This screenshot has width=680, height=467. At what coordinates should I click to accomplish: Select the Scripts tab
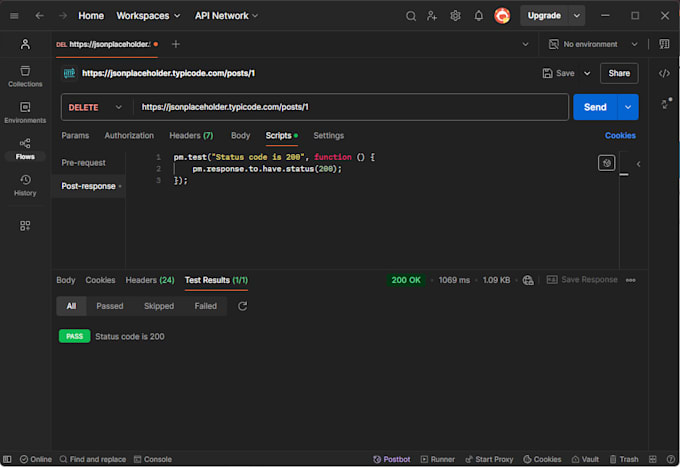[x=281, y=136]
